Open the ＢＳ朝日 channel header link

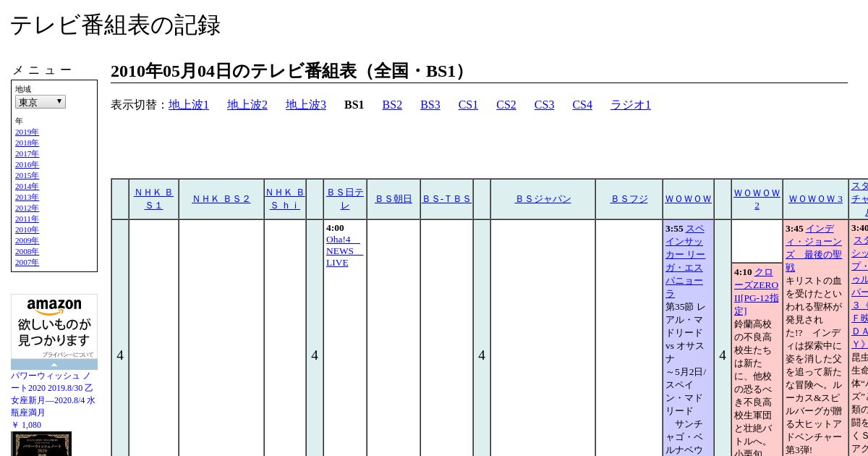[x=393, y=199]
